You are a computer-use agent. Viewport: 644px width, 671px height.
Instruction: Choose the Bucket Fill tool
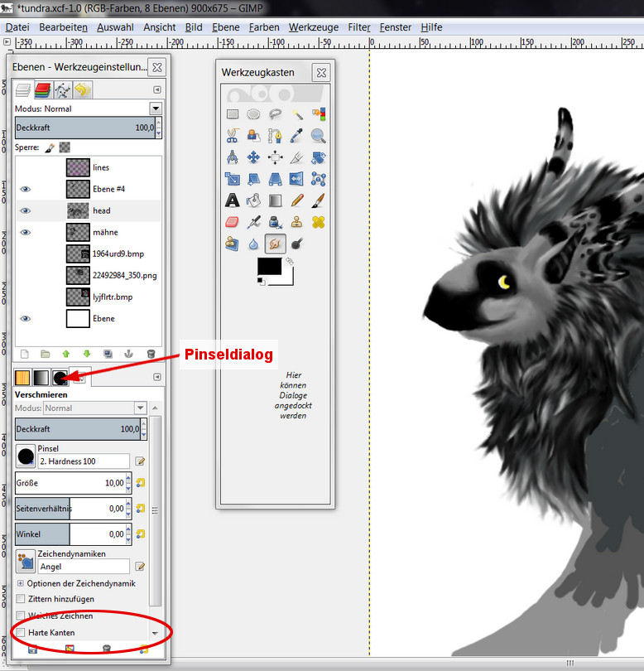click(x=254, y=200)
